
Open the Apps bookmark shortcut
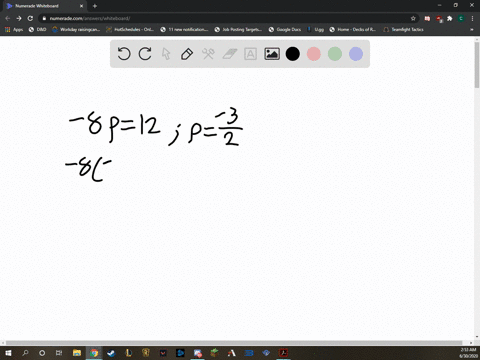point(14,29)
